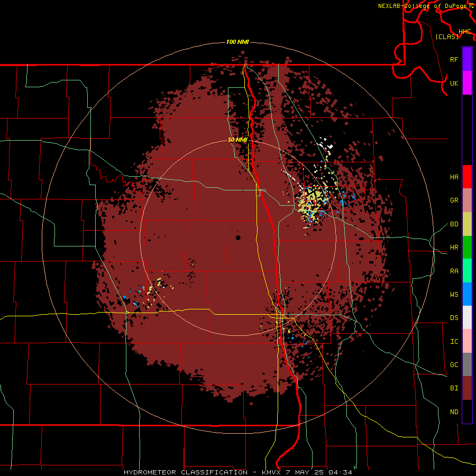476x476 pixels.
Task: Click the HR legend label
Action: (x=454, y=248)
